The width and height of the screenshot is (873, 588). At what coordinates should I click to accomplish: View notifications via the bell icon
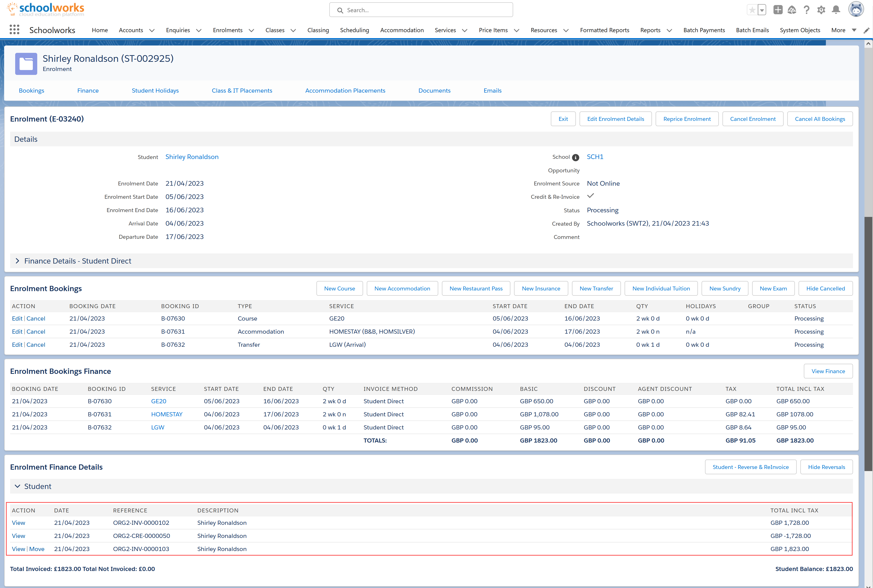point(836,10)
